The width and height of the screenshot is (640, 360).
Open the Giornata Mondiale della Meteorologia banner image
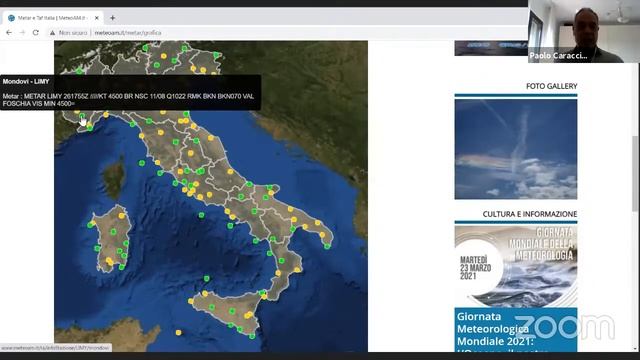[516, 267]
